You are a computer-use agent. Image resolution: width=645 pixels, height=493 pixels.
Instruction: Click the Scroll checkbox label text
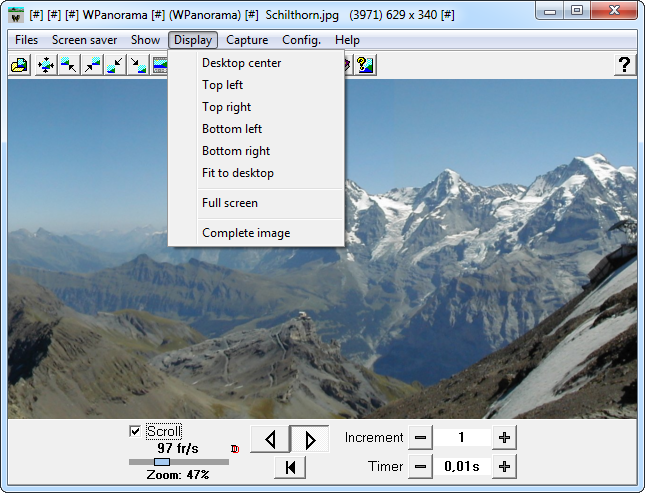coord(163,431)
